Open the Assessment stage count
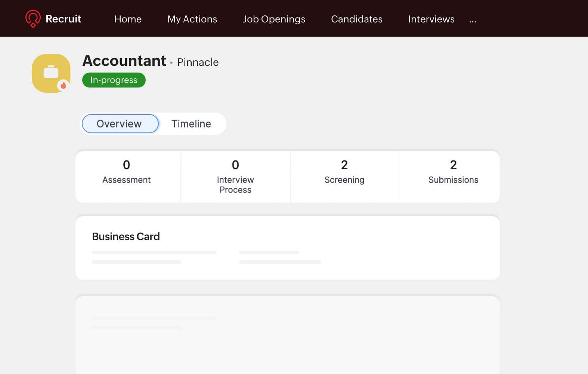Image resolution: width=588 pixels, height=374 pixels. pos(126,172)
